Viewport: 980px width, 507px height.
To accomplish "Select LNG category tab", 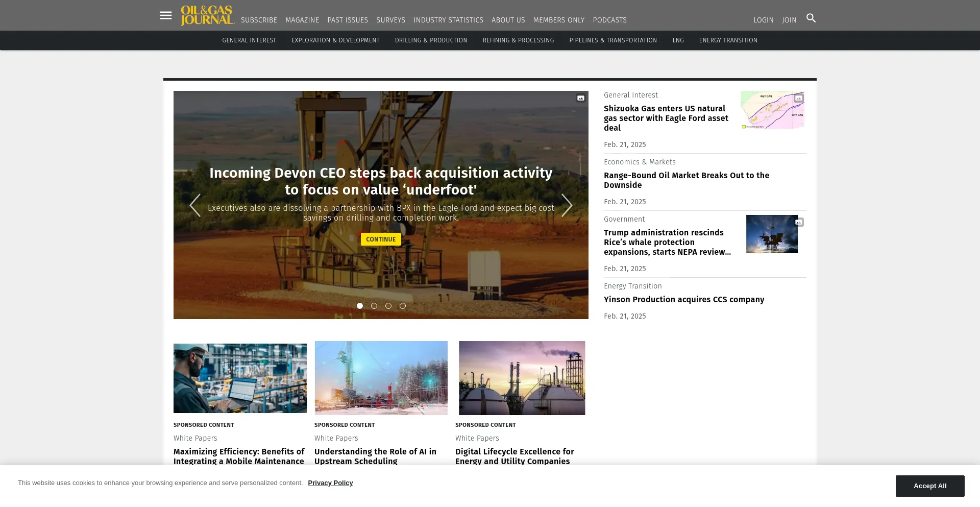I will click(678, 40).
